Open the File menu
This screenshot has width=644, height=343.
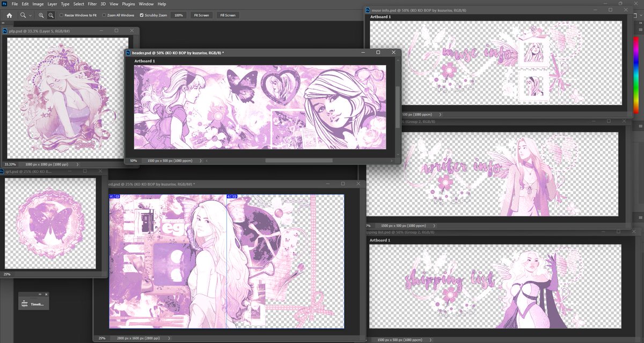[x=14, y=4]
